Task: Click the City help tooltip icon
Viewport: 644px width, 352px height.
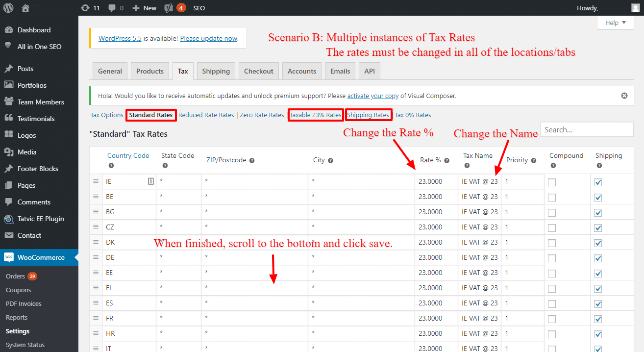Action: click(330, 161)
